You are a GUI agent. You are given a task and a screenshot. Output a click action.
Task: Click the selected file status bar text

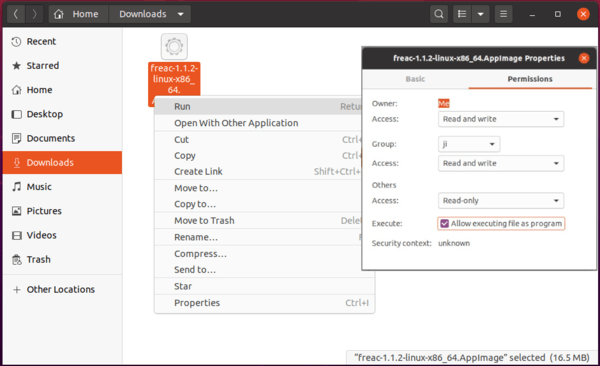click(x=471, y=358)
